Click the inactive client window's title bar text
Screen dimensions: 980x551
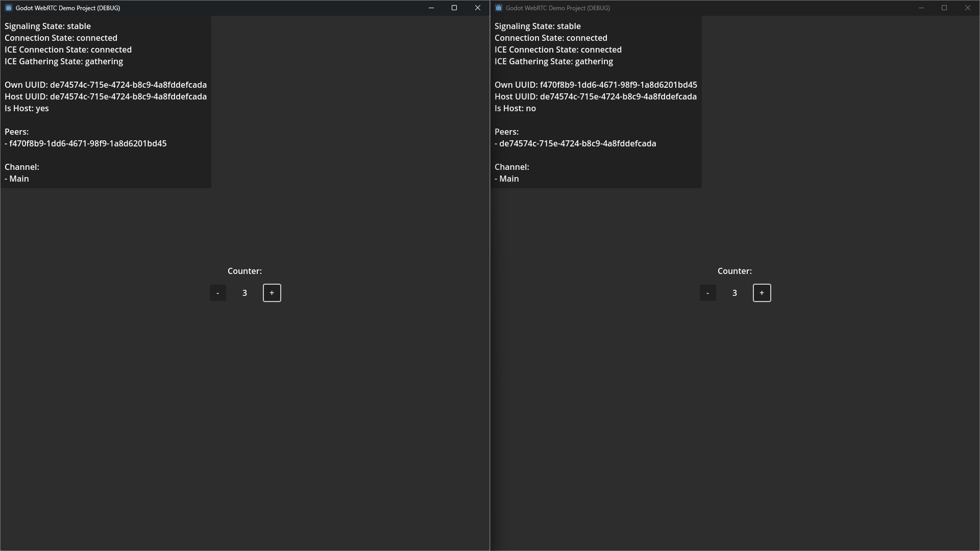(557, 8)
